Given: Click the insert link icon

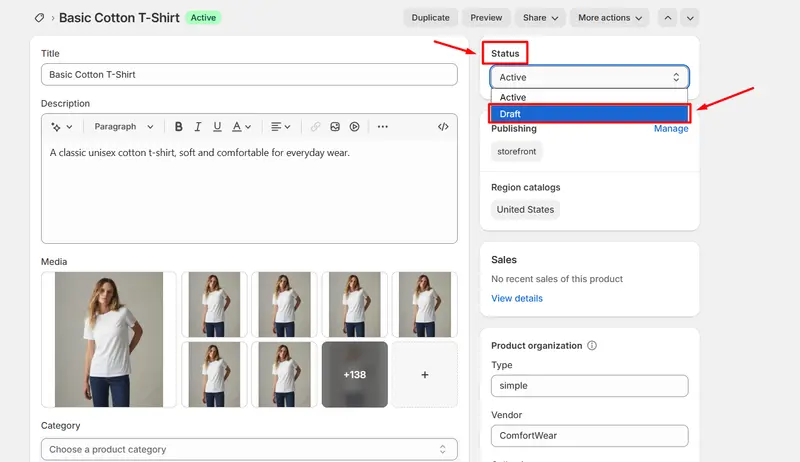Looking at the screenshot, I should click(315, 126).
